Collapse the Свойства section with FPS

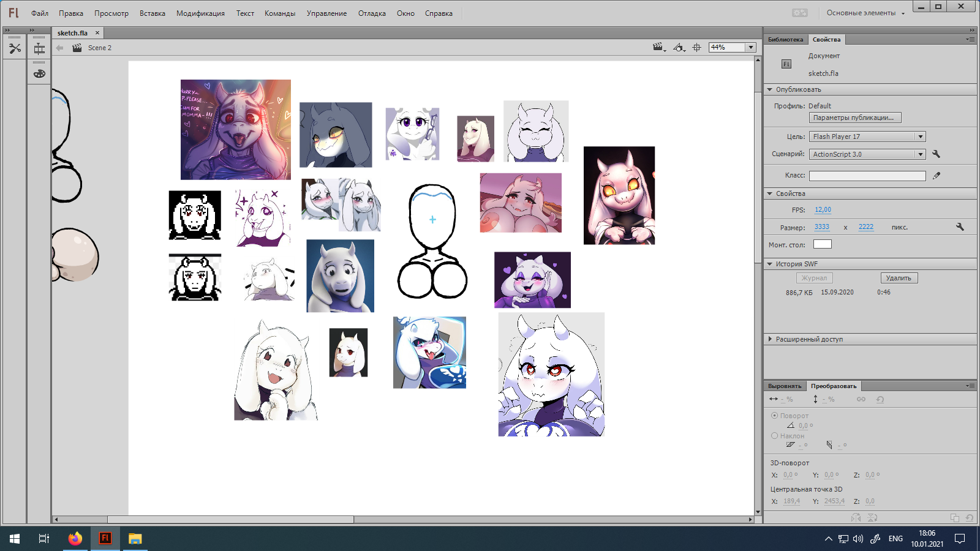pyautogui.click(x=770, y=193)
